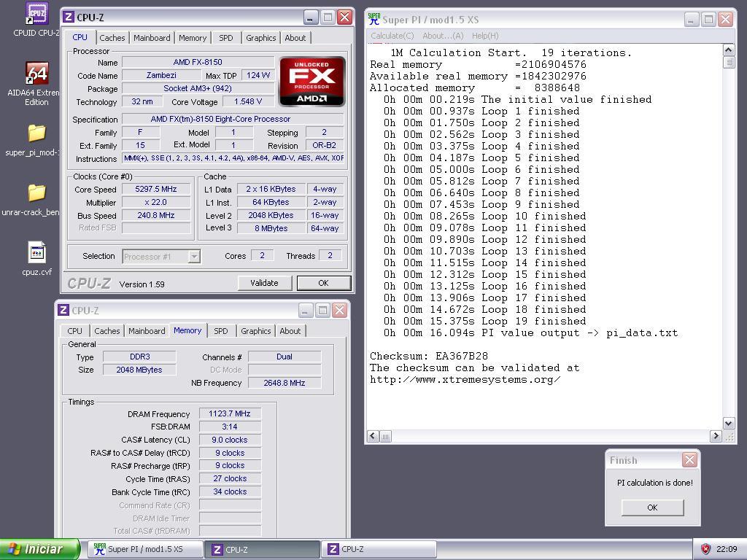
Task: Click the CPU-Z title bar icon in top window
Action: tap(69, 17)
